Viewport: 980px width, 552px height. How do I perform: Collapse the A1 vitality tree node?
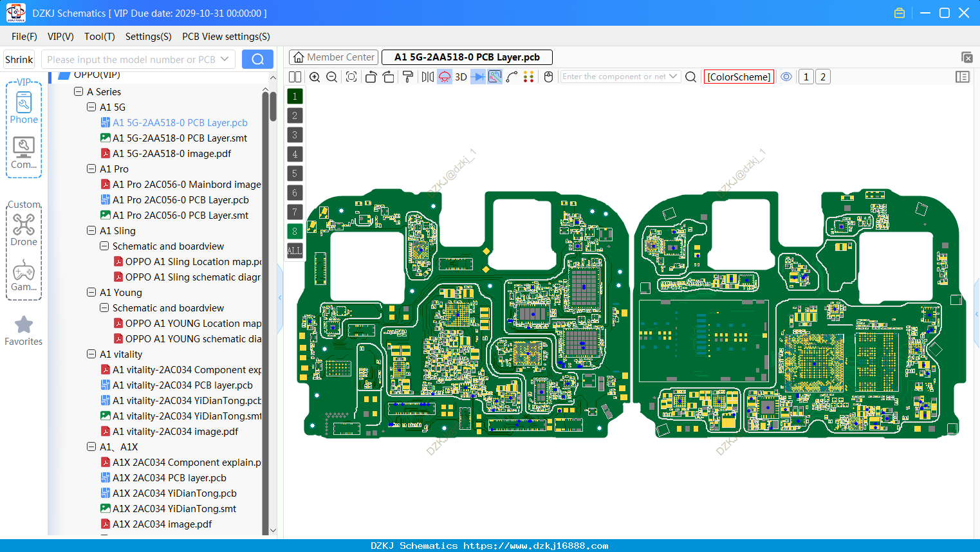(91, 354)
